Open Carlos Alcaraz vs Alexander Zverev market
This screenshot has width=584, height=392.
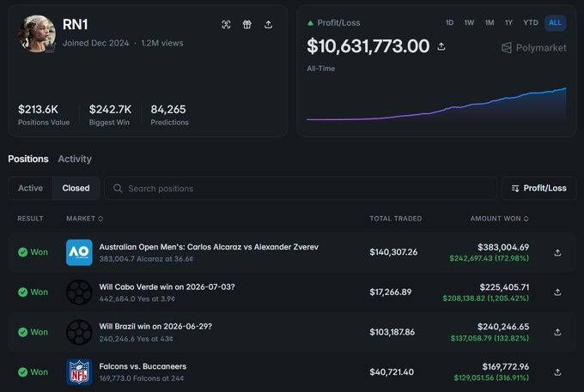pos(209,247)
